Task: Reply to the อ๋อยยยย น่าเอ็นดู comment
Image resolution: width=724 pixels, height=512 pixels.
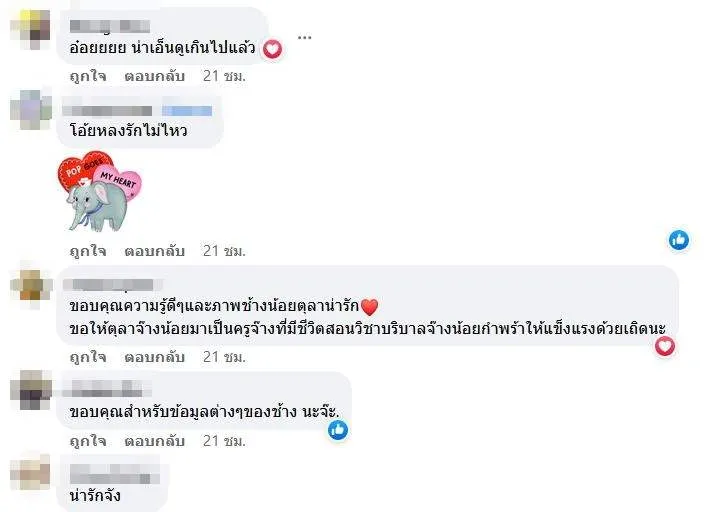Action: click(x=154, y=76)
